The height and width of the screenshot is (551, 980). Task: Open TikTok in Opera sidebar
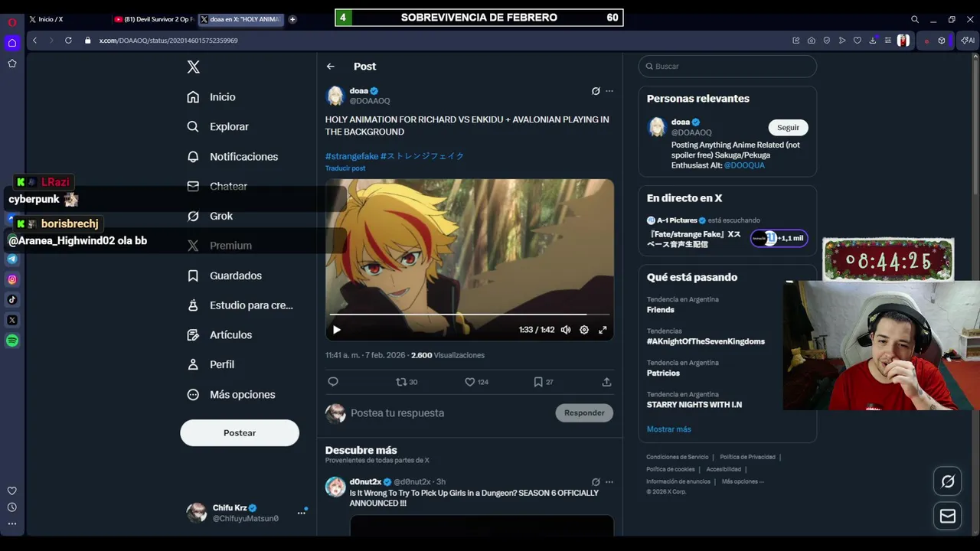pos(12,300)
